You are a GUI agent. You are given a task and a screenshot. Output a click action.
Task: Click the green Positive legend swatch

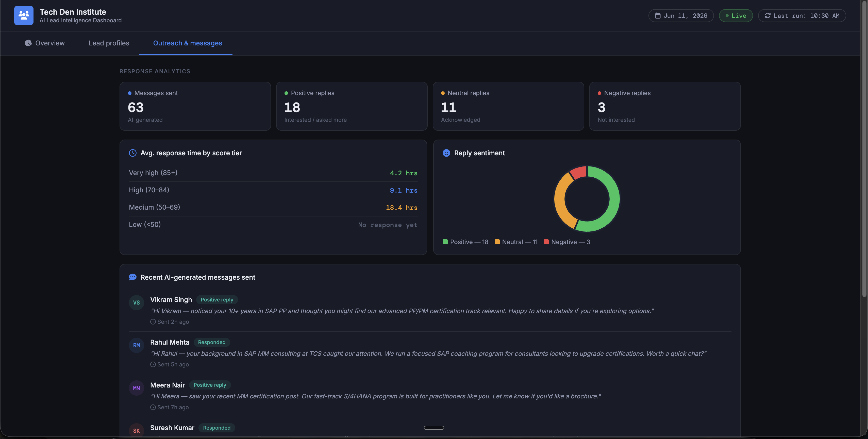point(445,242)
